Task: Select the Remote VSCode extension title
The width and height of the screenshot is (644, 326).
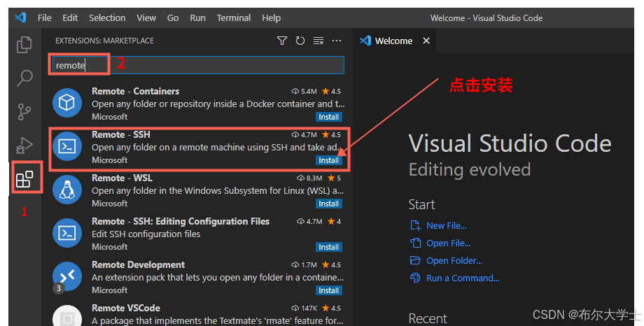Action: click(126, 308)
